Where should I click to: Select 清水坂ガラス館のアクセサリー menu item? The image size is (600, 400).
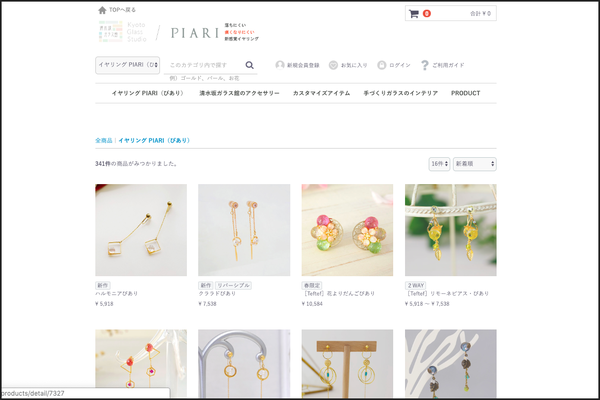(x=239, y=93)
